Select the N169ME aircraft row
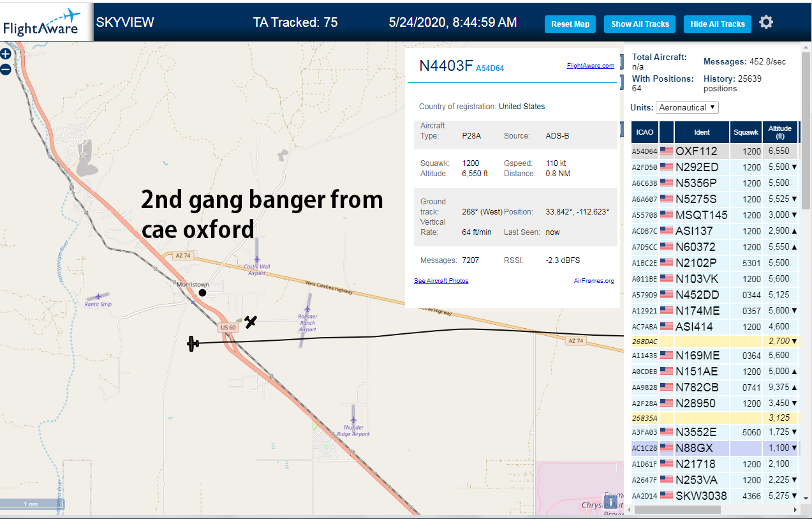The width and height of the screenshot is (812, 519). coord(715,356)
